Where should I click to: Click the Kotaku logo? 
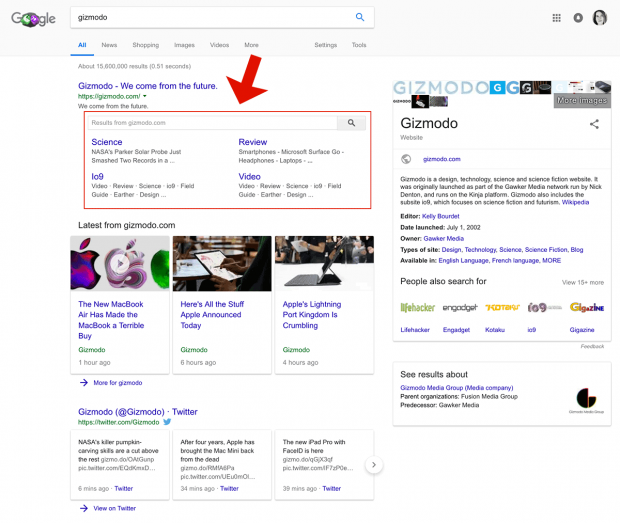(502, 308)
